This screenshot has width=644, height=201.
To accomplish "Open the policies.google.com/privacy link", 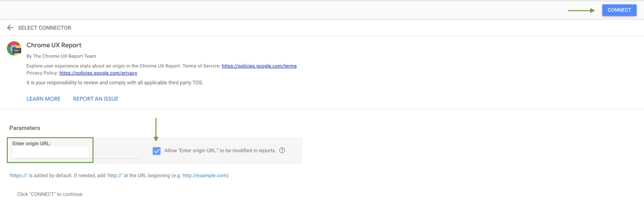I will click(x=98, y=73).
